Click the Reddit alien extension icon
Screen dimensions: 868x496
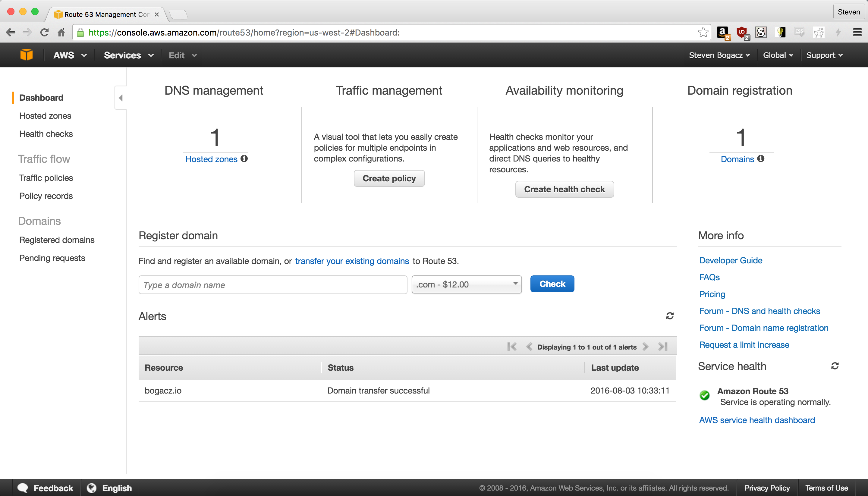(819, 33)
